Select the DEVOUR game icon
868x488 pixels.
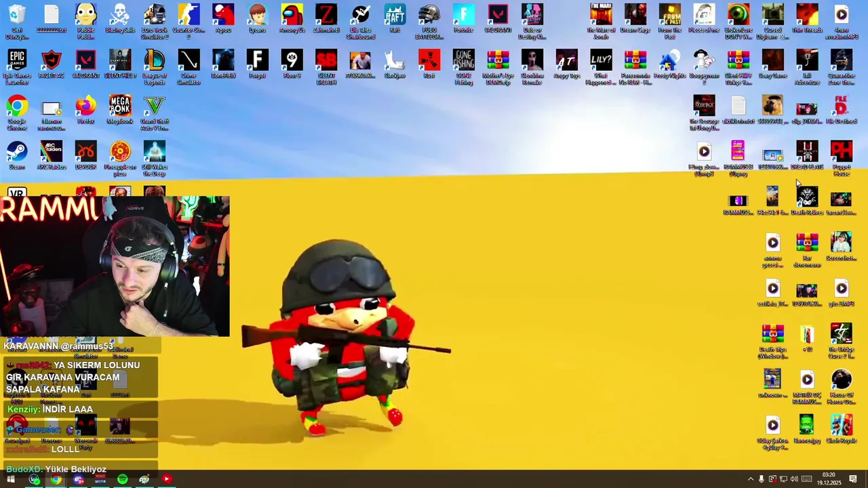[85, 155]
